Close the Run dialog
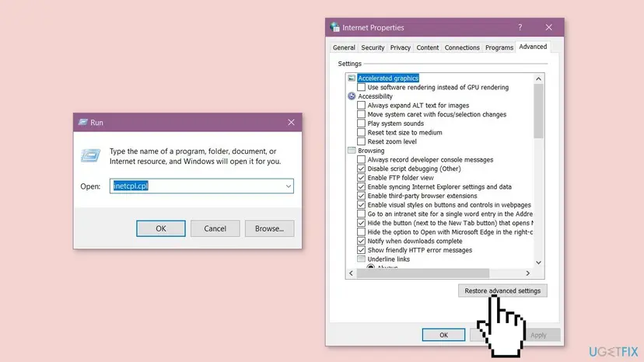The image size is (644, 362). pos(291,122)
